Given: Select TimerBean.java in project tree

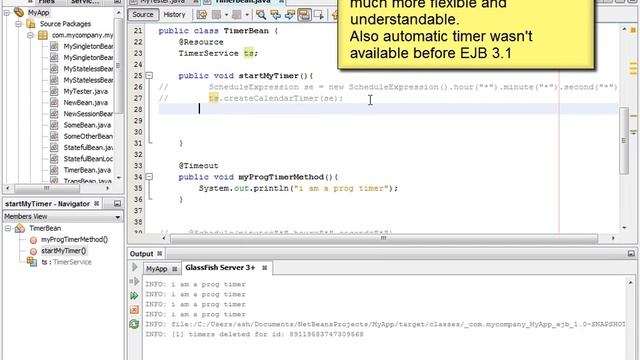Looking at the screenshot, I should point(87,170).
